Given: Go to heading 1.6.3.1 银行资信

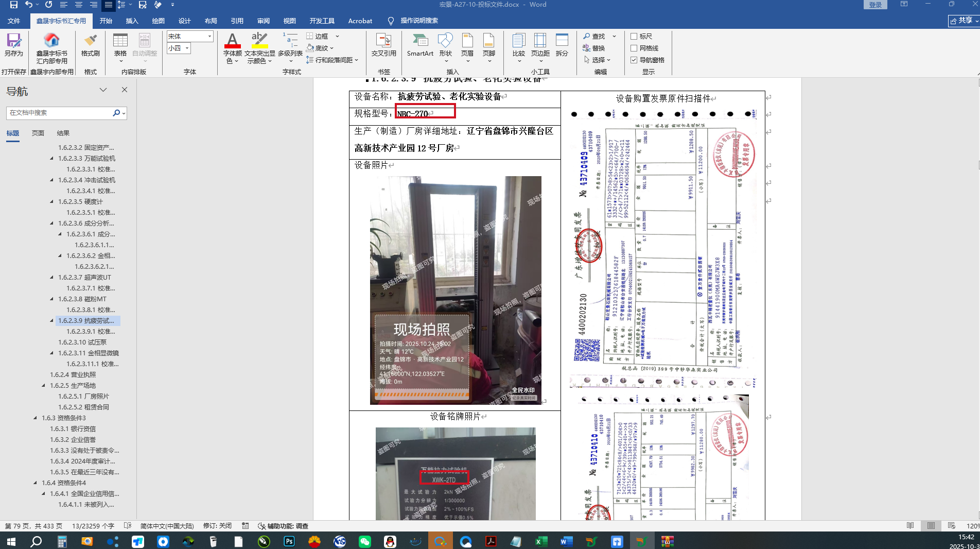Looking at the screenshot, I should (73, 428).
